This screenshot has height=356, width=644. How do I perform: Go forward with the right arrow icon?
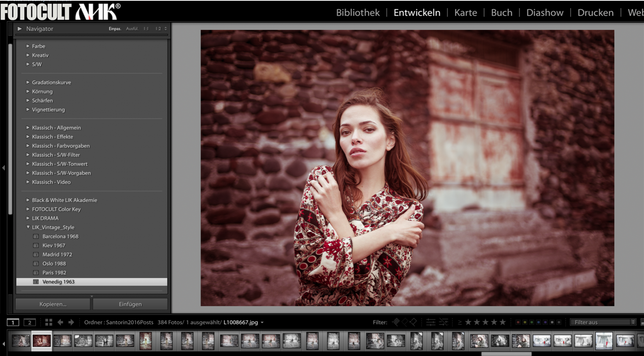point(71,322)
